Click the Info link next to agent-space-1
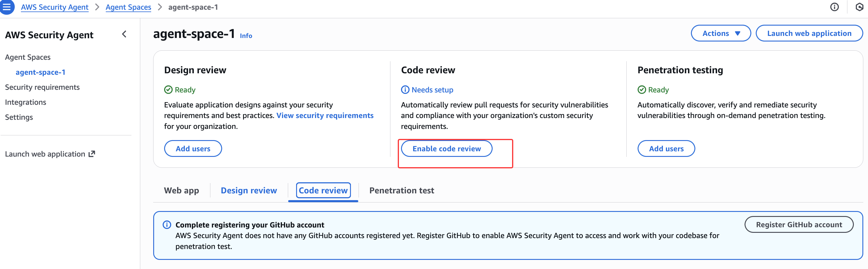The width and height of the screenshot is (868, 269). tap(246, 36)
